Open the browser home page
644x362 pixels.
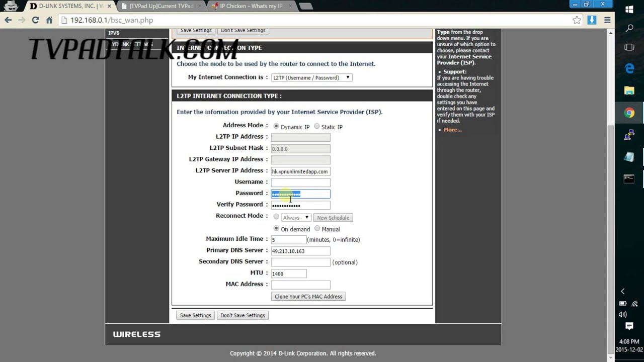49,20
